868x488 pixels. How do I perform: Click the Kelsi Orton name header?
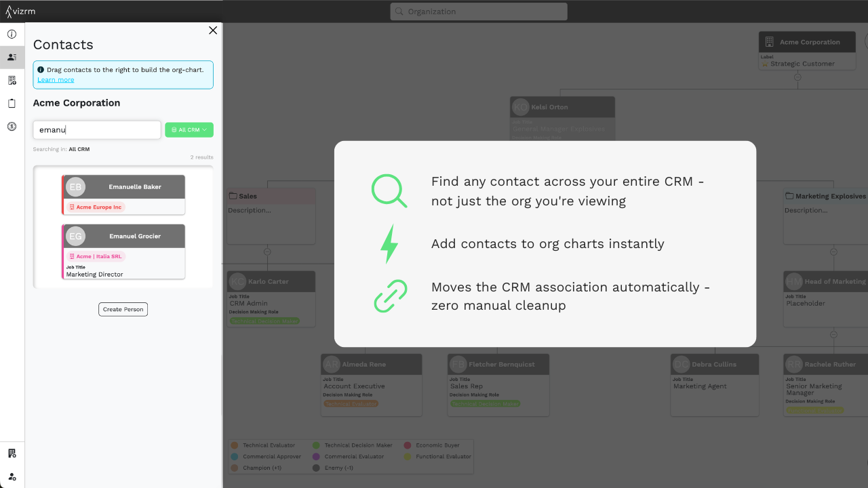[550, 107]
